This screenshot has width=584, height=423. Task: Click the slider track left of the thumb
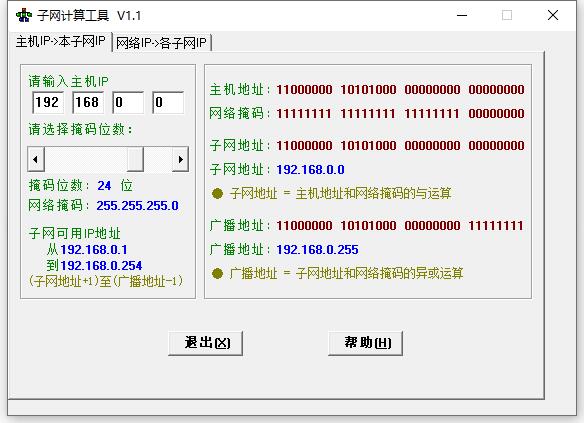86,159
